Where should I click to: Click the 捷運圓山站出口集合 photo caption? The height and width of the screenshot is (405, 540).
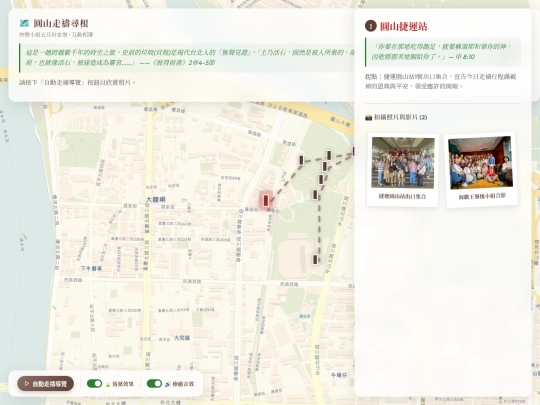[x=402, y=196]
